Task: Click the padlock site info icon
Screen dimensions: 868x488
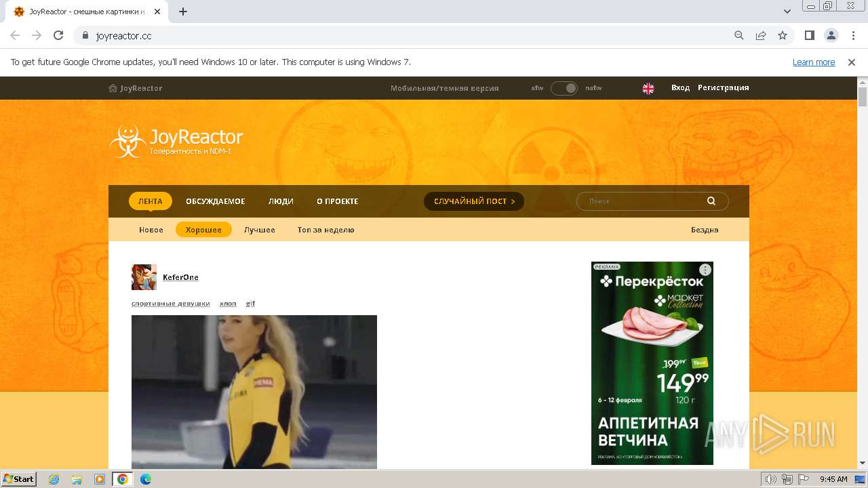Action: pyautogui.click(x=85, y=36)
